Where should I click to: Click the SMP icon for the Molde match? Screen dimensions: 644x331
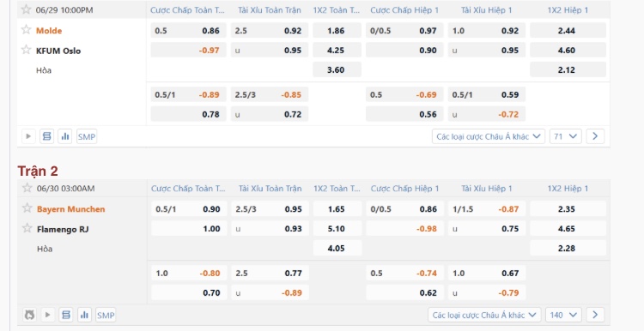coord(86,136)
